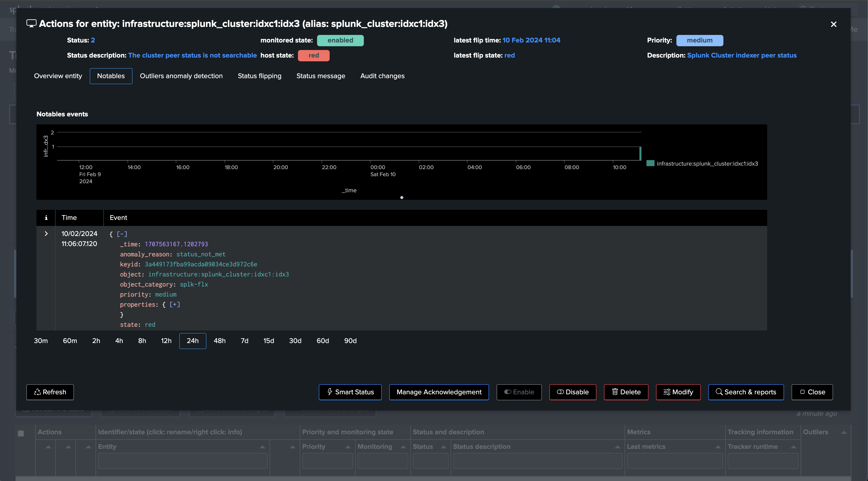Click the legend swatch for infrastructure:splunk_cluster:idxc1:idx3
The image size is (868, 481).
coord(650,163)
